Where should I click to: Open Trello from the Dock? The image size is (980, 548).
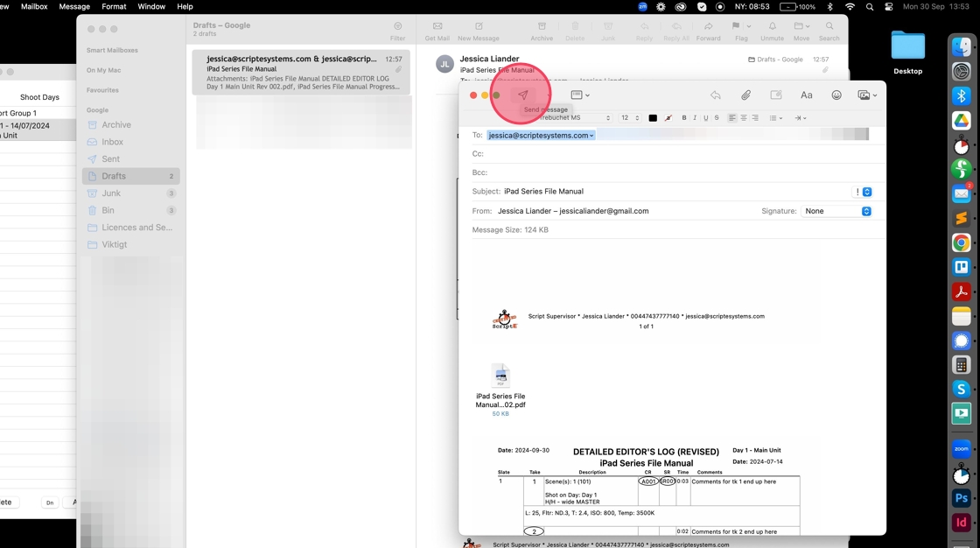962,267
